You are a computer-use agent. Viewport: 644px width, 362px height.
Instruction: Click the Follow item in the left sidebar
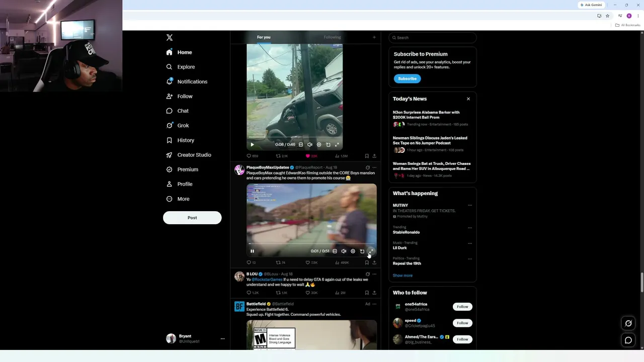pyautogui.click(x=180, y=96)
